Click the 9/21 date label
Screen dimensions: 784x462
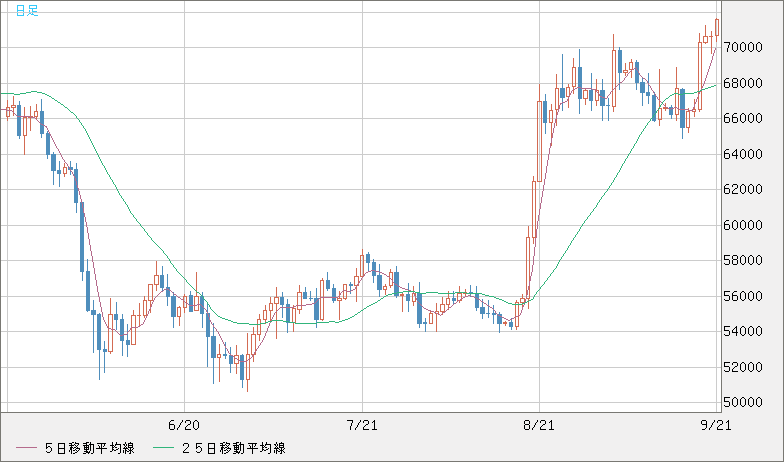(716, 426)
